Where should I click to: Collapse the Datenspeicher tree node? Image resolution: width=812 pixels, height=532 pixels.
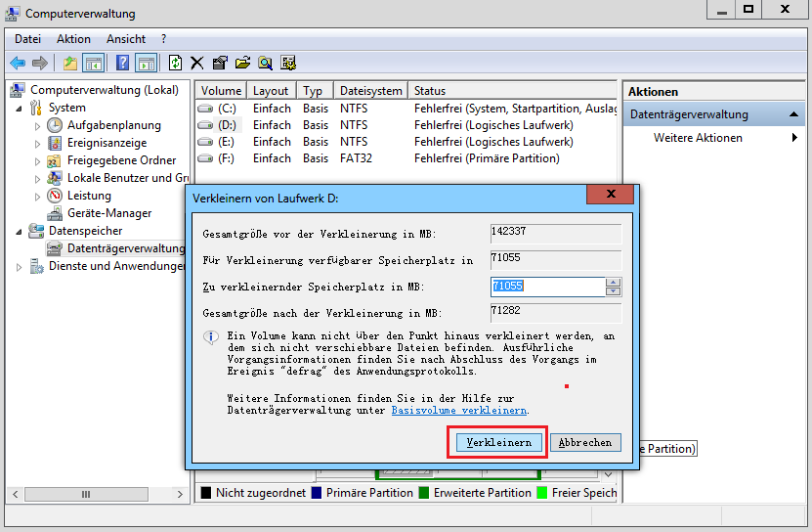coord(20,232)
